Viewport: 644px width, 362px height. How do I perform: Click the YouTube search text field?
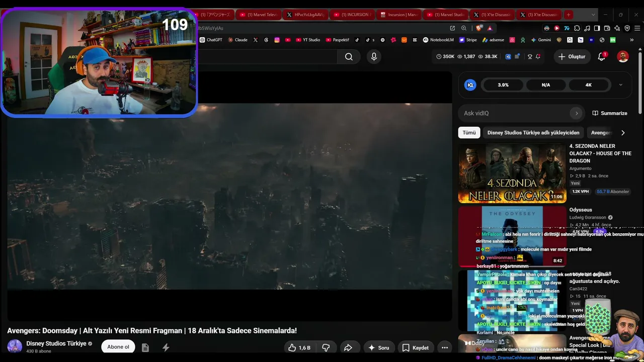(267, 57)
